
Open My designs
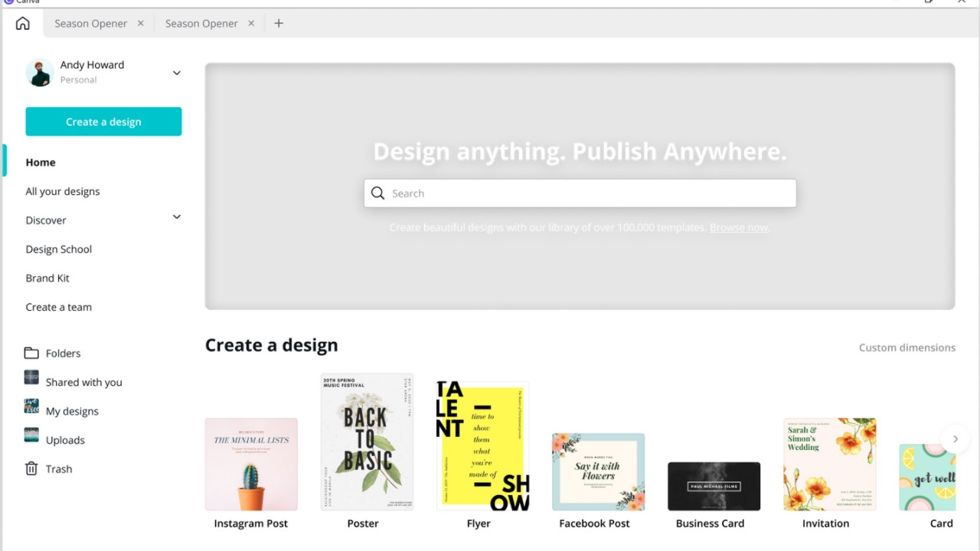(72, 412)
